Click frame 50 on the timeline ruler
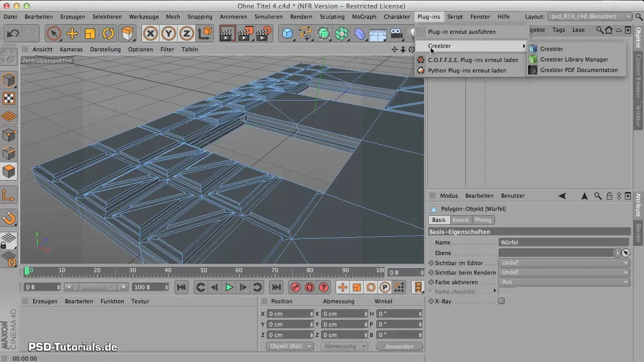 click(204, 271)
